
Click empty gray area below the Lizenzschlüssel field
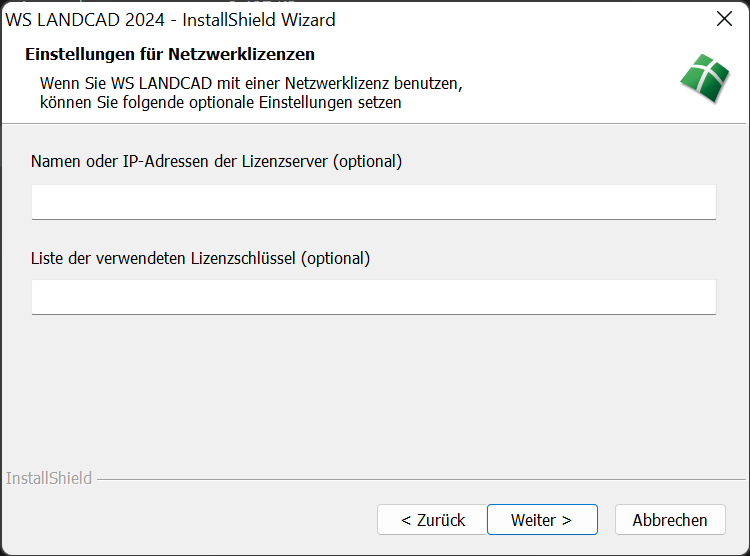point(373,390)
